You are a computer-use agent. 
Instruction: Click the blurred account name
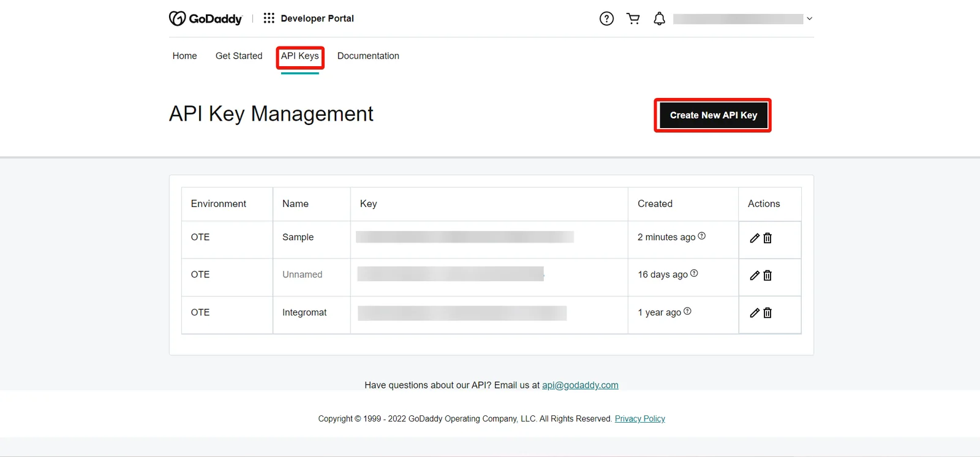(738, 19)
